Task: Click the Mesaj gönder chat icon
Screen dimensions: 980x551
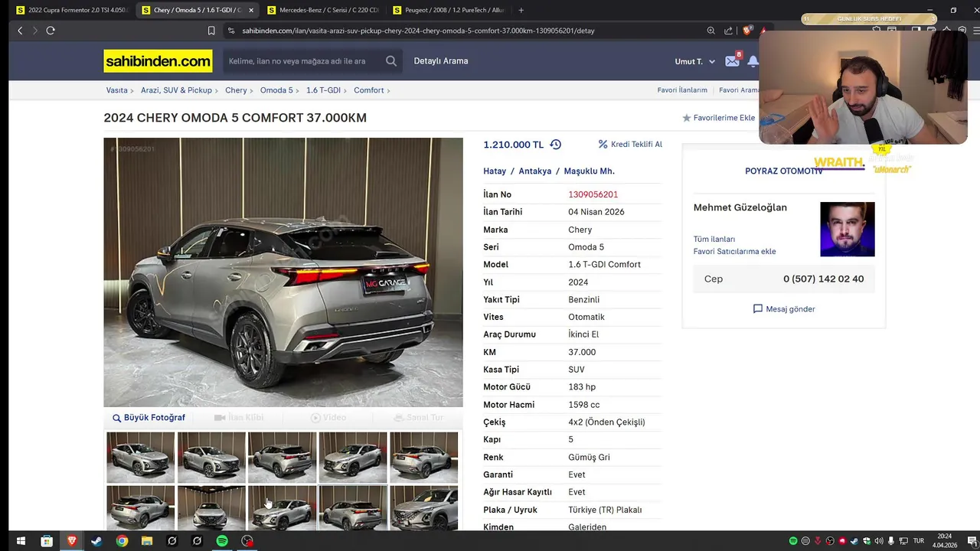Action: (758, 309)
